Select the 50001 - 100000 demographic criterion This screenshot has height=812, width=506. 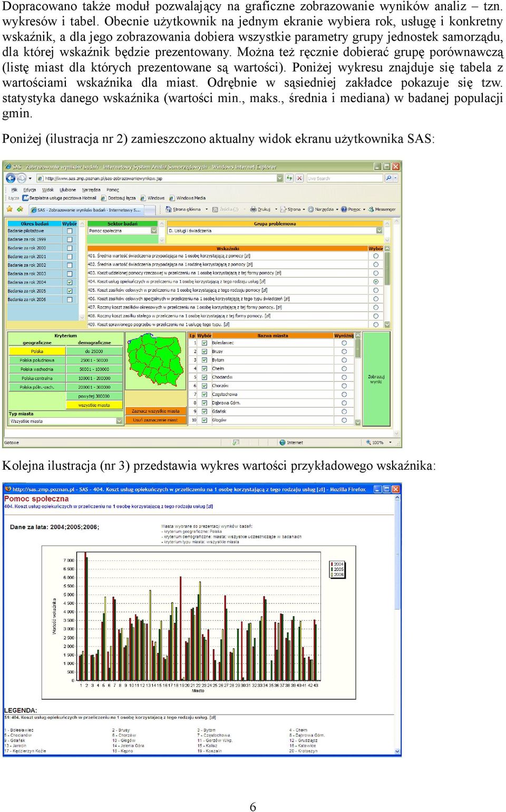coord(94,369)
